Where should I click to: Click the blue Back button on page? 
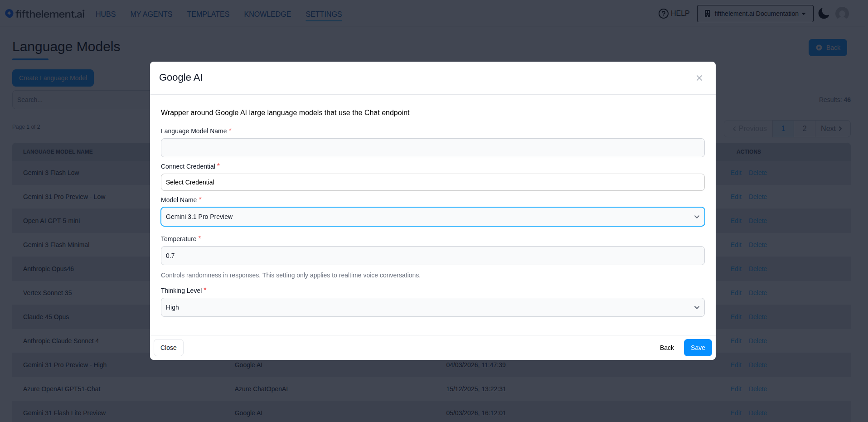pyautogui.click(x=828, y=48)
